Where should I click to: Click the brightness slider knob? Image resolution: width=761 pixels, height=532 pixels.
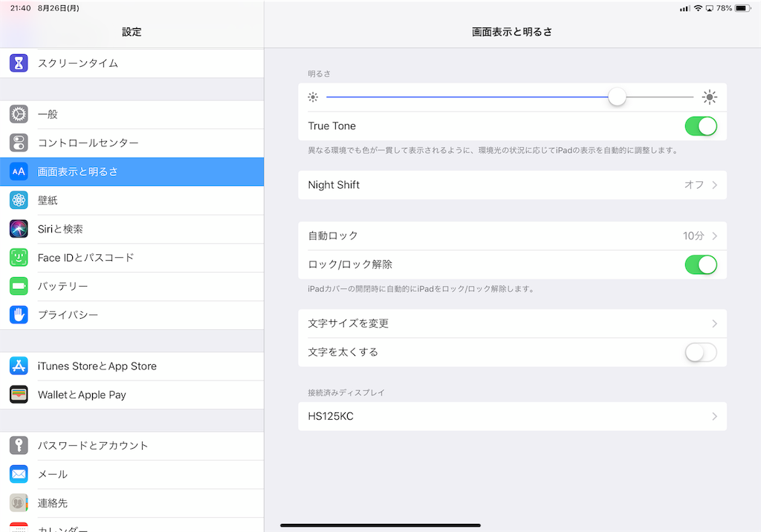[617, 97]
